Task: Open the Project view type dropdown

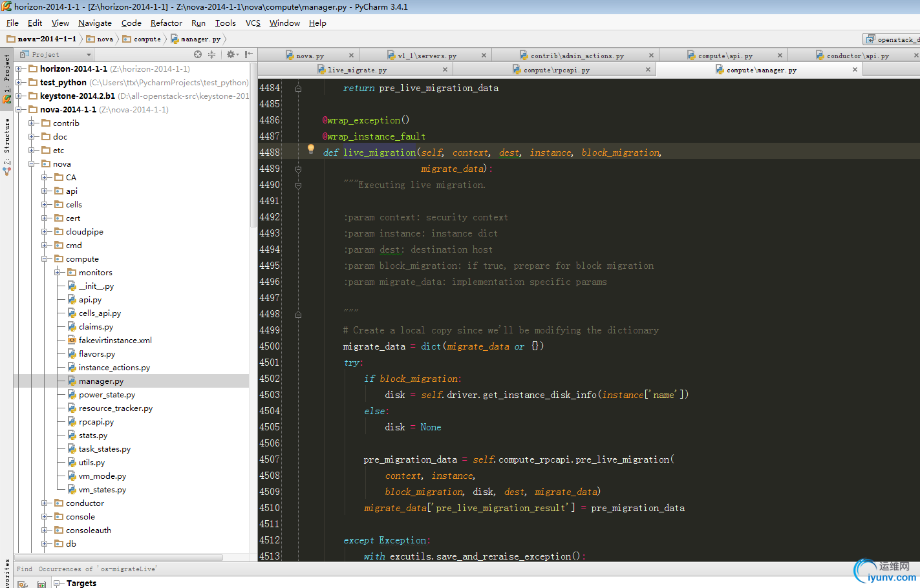Action: click(x=56, y=54)
